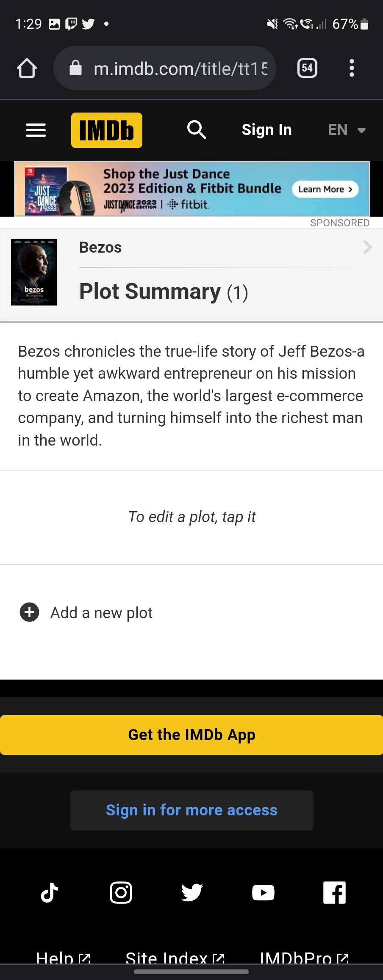This screenshot has height=980, width=383.
Task: Tap the chevron next to Bezos title
Action: [367, 247]
